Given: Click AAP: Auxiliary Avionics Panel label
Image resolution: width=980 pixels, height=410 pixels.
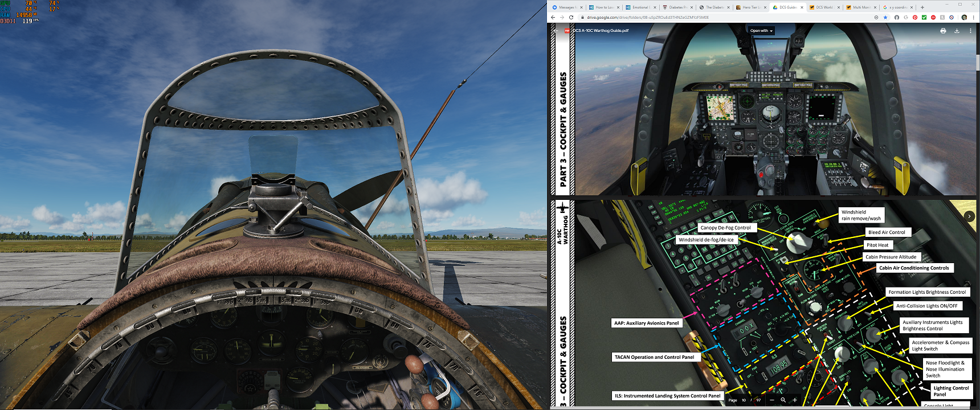Looking at the screenshot, I should 647,323.
